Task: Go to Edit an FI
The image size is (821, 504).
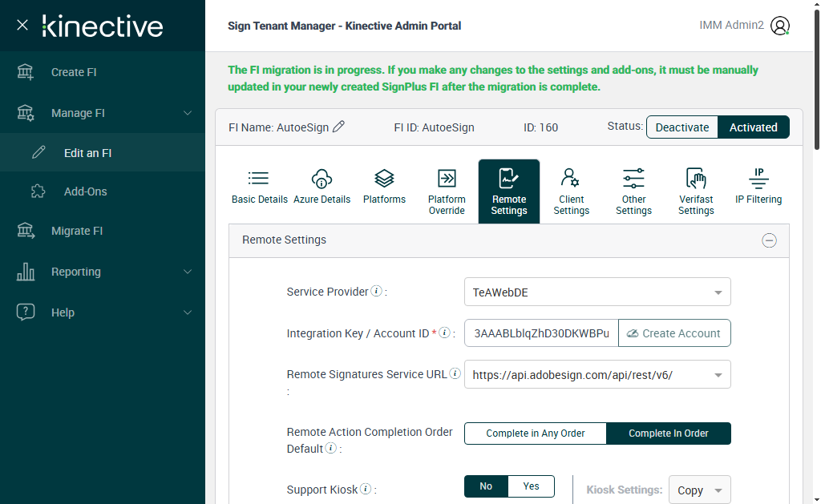Action: [103, 153]
